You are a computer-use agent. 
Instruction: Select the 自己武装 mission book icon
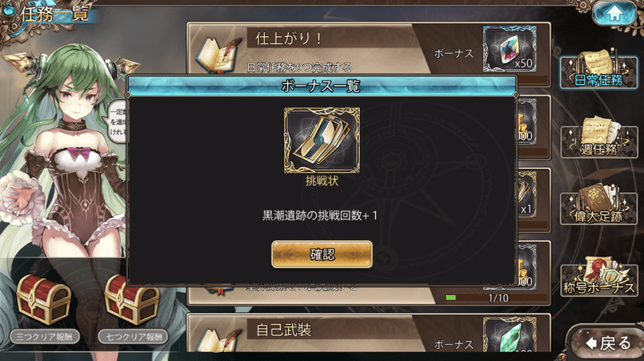[x=219, y=340]
